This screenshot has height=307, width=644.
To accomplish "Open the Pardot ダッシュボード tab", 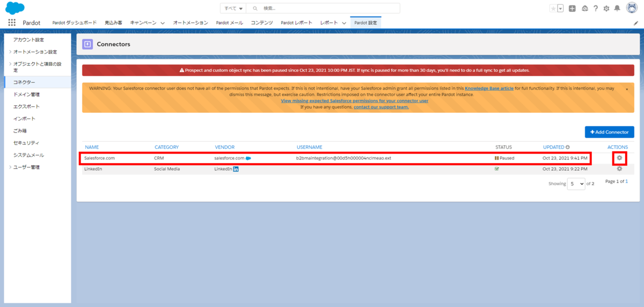I will pos(75,23).
